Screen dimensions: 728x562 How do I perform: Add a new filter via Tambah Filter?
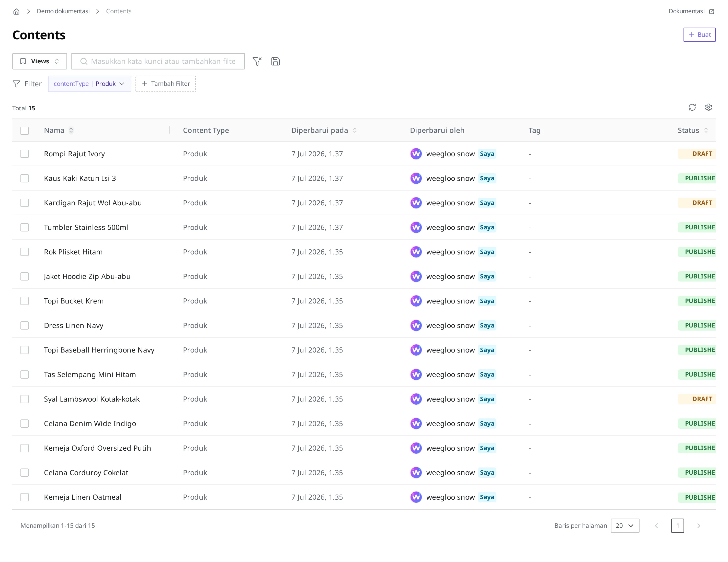(166, 84)
